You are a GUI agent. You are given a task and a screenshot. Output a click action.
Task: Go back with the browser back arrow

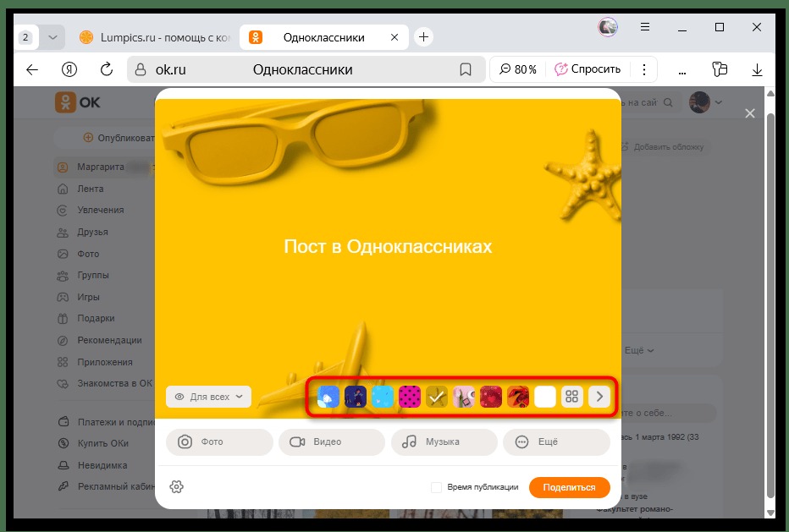click(x=32, y=69)
